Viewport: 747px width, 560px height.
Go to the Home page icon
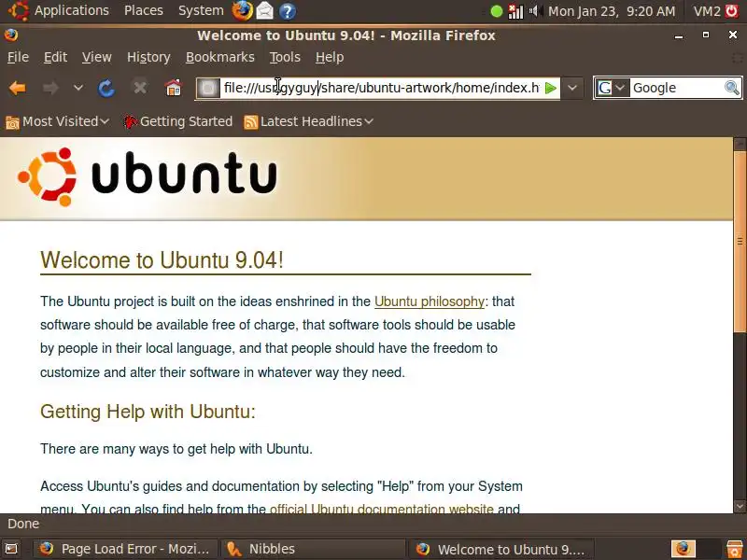pos(173,88)
